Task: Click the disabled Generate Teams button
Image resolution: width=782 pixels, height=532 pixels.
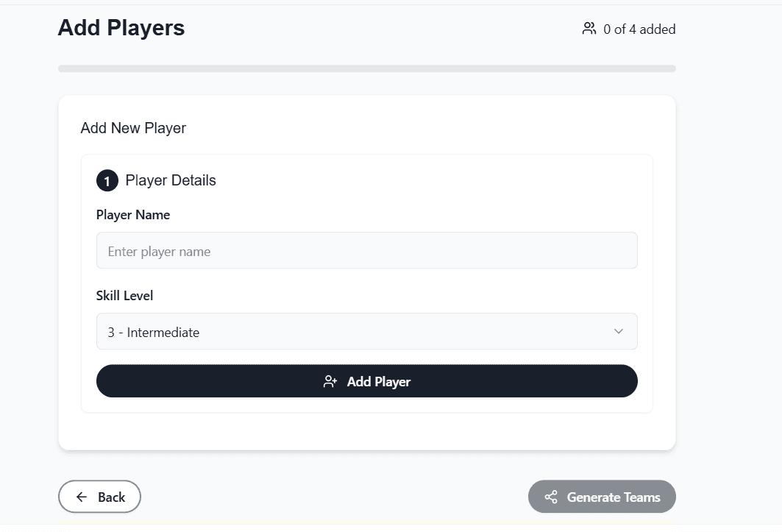Action: 602,497
